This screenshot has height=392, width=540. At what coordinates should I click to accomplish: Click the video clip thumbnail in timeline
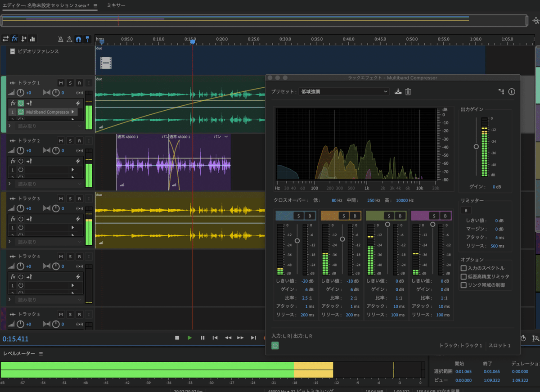tap(106, 63)
